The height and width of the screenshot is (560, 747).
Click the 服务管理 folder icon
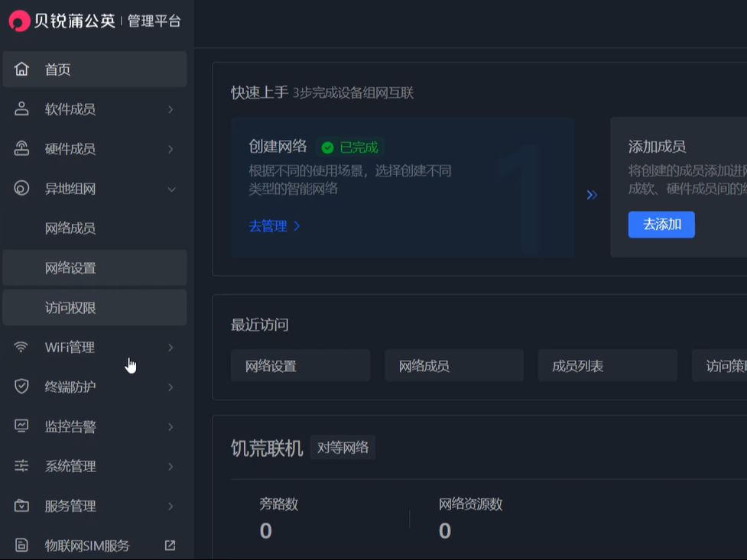tap(21, 505)
